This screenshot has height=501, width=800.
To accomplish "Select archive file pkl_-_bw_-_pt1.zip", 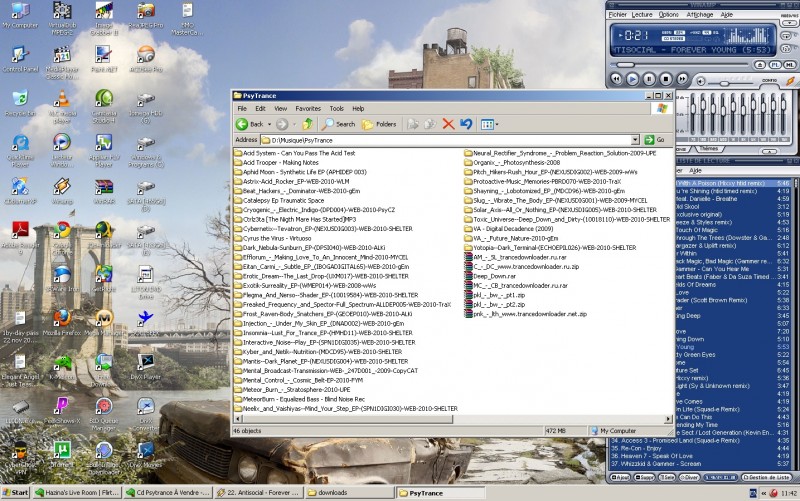I will (494, 295).
